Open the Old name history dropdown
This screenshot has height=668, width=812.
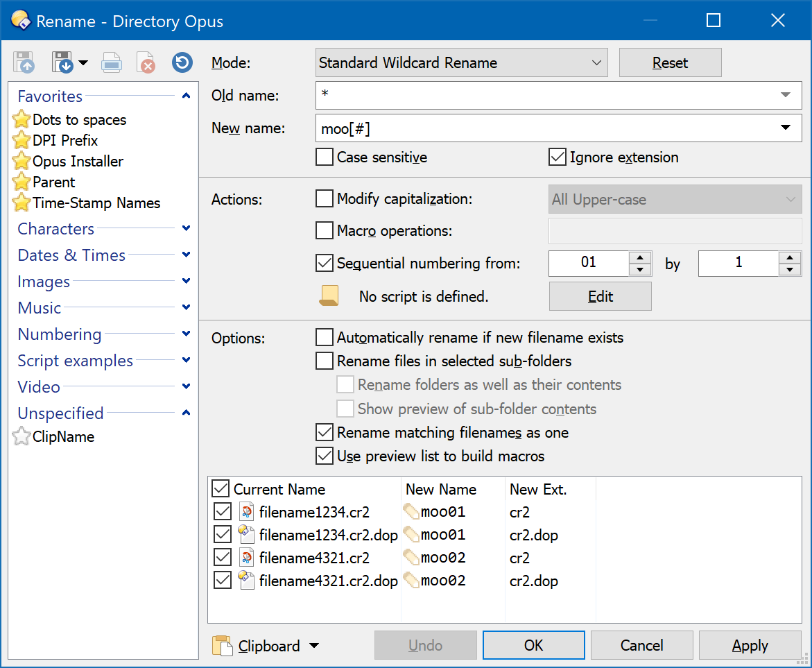click(x=786, y=95)
